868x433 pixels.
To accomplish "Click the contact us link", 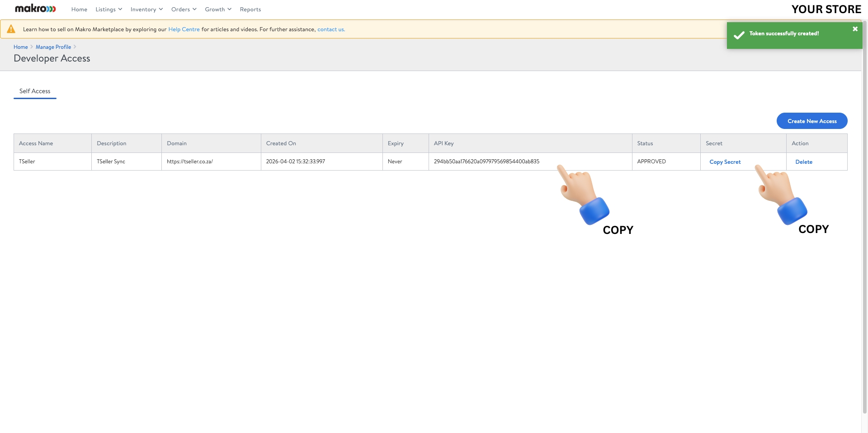I will coord(330,29).
